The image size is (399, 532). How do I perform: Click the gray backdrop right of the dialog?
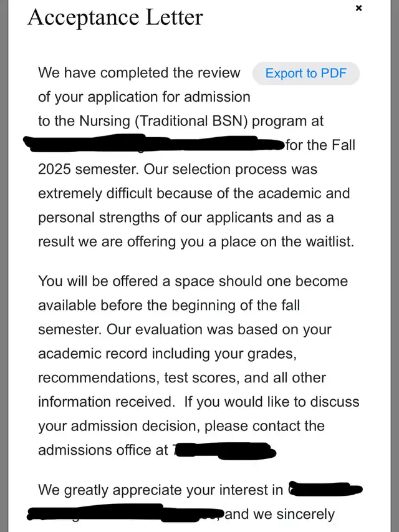pos(395,266)
